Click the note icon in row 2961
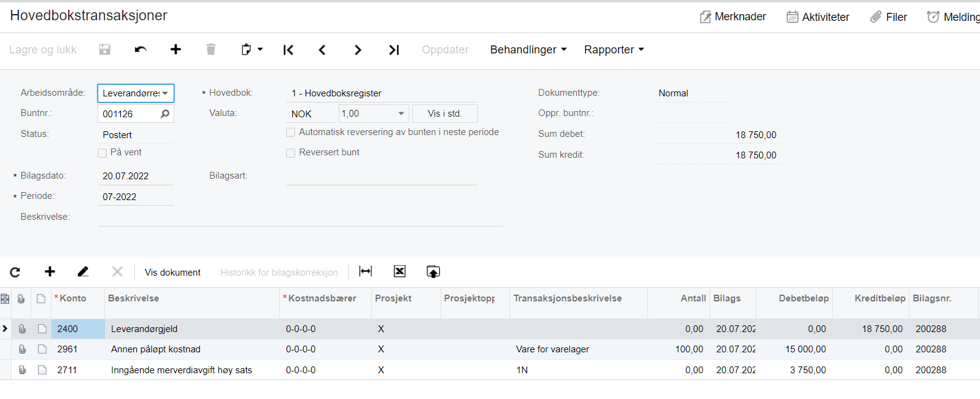 [42, 349]
